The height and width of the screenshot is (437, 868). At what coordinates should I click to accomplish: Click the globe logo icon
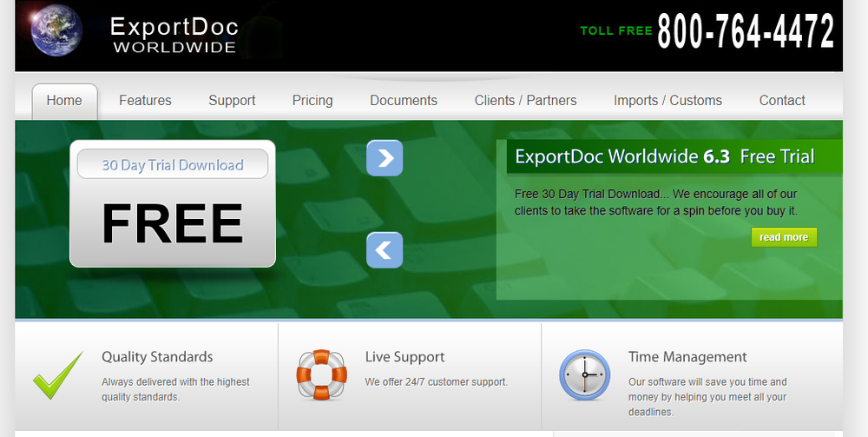[x=56, y=30]
